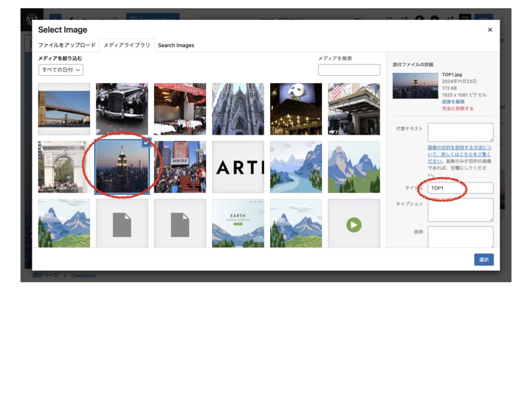532x399 pixels.
Task: Click the メディアを検索 search field
Action: tap(349, 70)
